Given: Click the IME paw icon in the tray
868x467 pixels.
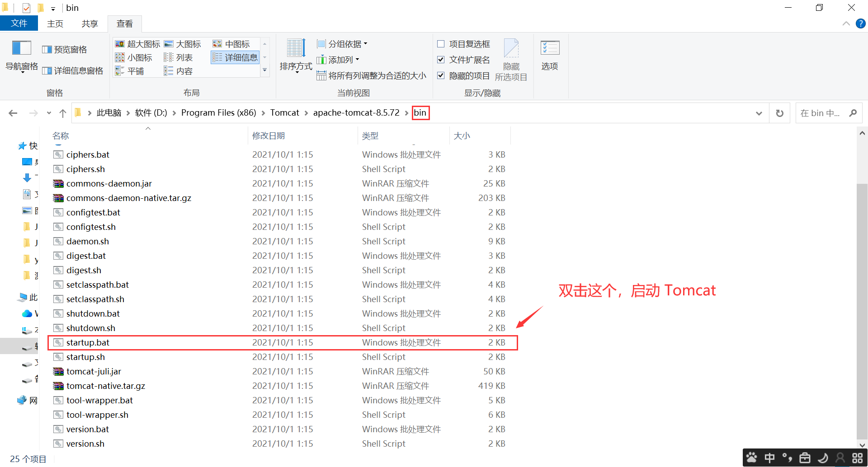Looking at the screenshot, I should pos(752,458).
